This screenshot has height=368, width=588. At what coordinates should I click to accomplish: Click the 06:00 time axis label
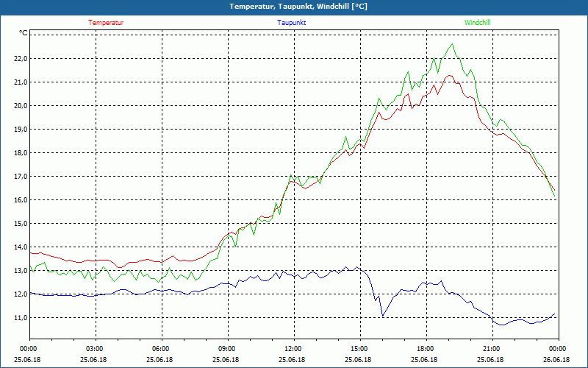(161, 349)
